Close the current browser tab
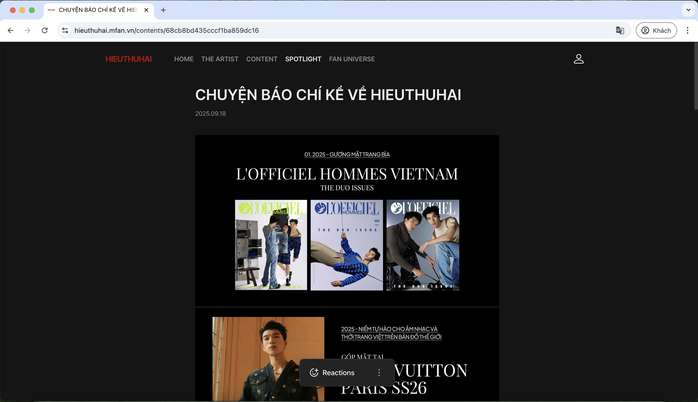 (x=146, y=10)
